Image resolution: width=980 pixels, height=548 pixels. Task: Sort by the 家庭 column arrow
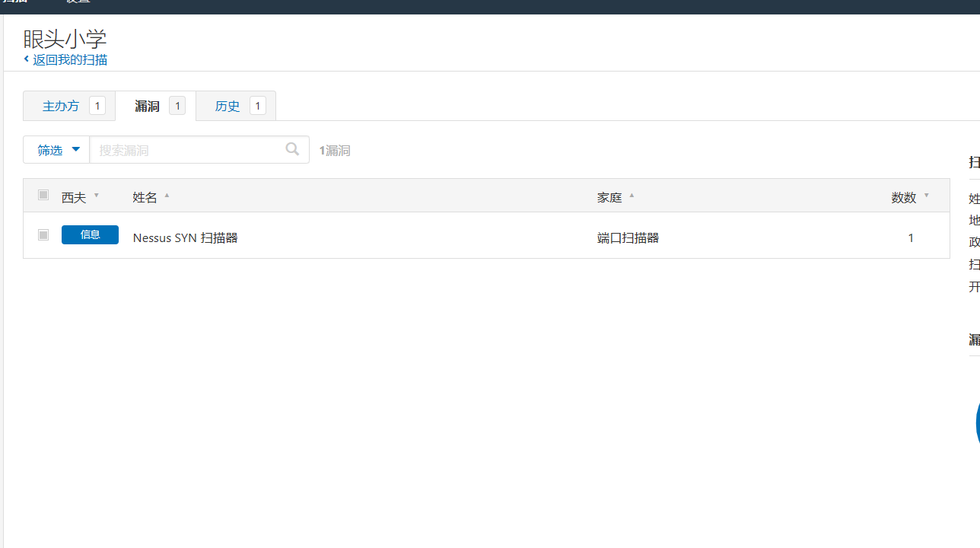tap(632, 196)
